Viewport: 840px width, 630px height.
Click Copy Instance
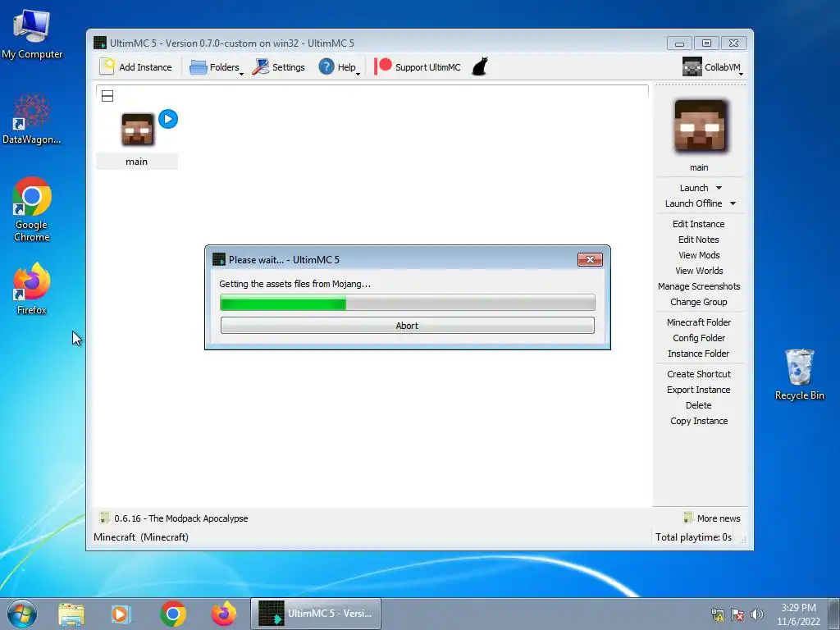[699, 421]
